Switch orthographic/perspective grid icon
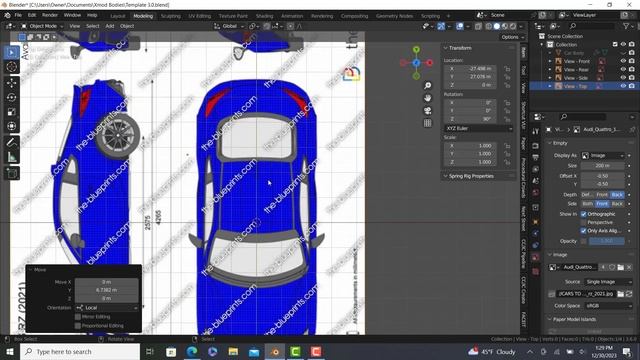 pyautogui.click(x=427, y=123)
